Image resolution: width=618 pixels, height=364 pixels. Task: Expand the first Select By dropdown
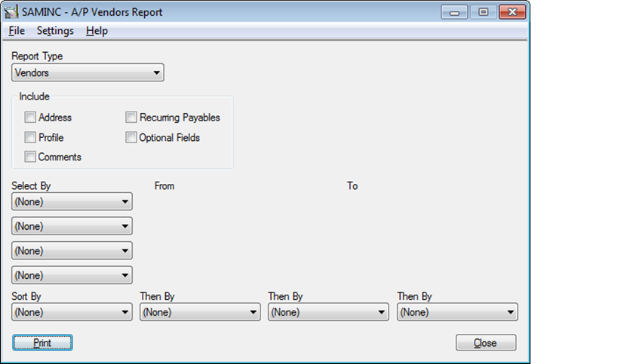[72, 202]
